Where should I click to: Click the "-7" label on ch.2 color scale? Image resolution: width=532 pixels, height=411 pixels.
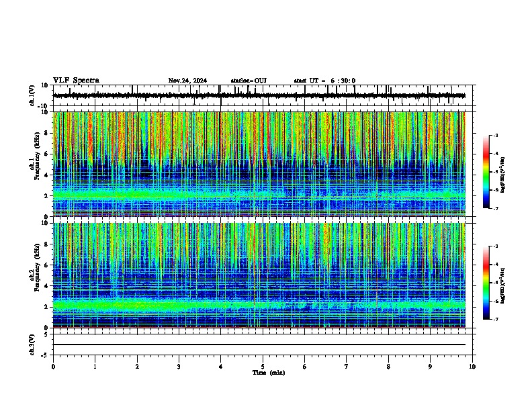495,319
